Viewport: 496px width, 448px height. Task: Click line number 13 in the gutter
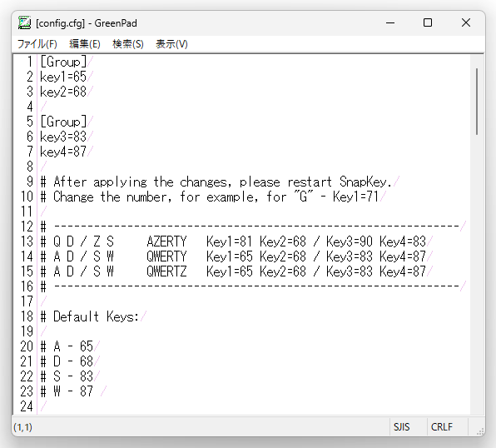tap(27, 241)
